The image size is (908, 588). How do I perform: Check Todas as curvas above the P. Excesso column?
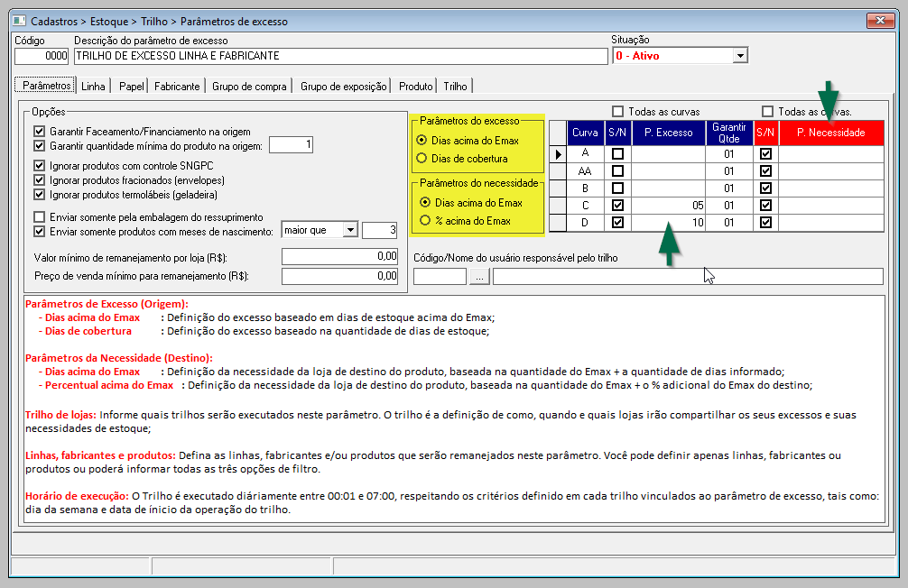pyautogui.click(x=618, y=111)
